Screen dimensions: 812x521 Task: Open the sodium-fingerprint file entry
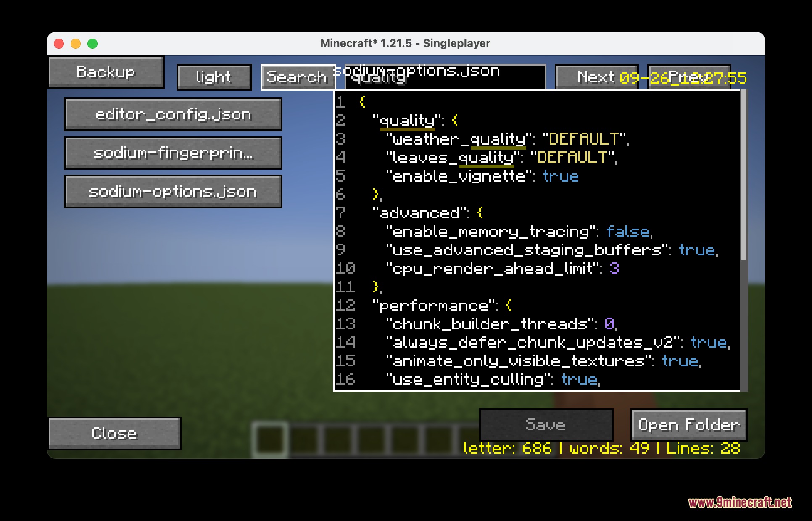(x=173, y=153)
